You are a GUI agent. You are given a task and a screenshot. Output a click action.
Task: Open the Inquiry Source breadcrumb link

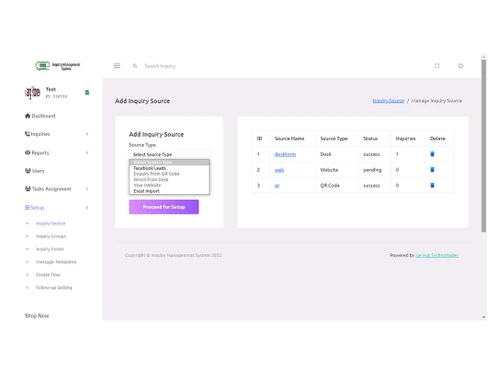[x=388, y=101]
